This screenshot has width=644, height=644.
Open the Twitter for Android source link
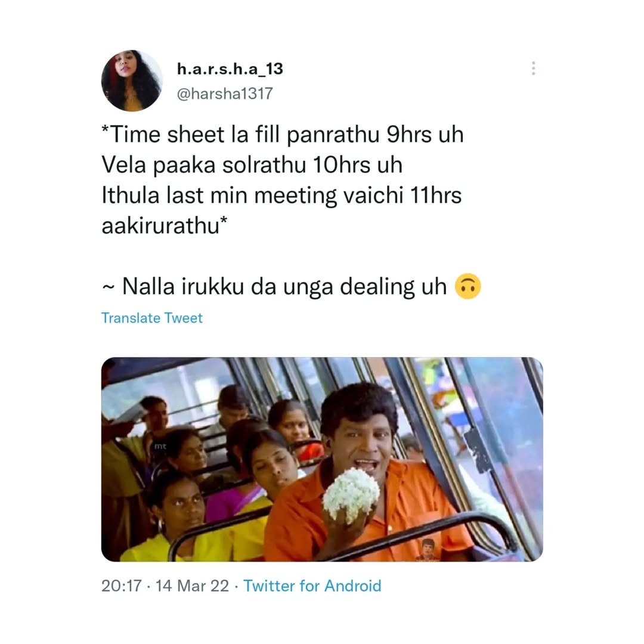(312, 586)
